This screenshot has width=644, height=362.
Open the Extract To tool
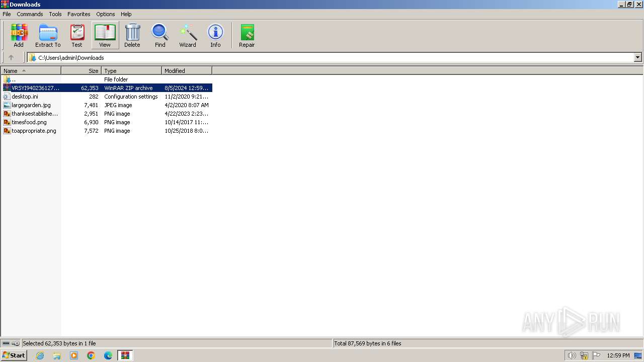point(48,35)
